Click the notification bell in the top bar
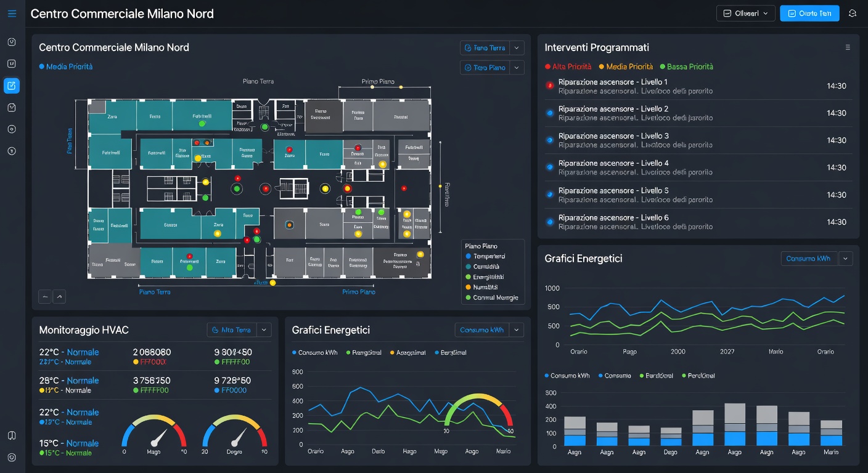This screenshot has width=868, height=473. [852, 13]
